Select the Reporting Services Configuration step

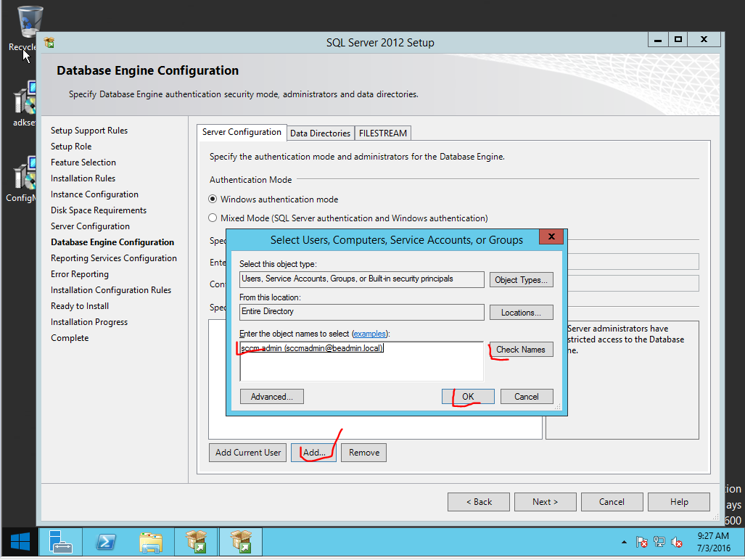click(x=114, y=258)
